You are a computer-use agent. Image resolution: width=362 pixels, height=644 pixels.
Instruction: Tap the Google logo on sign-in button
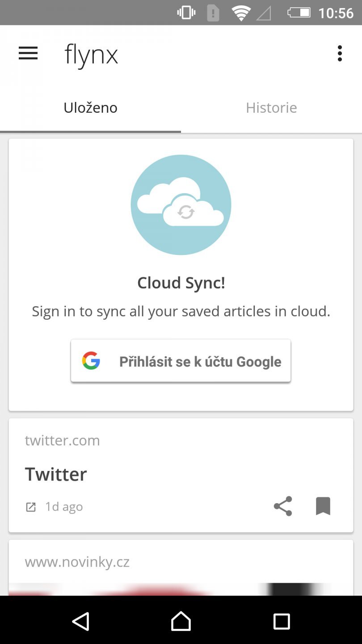pyautogui.click(x=91, y=360)
